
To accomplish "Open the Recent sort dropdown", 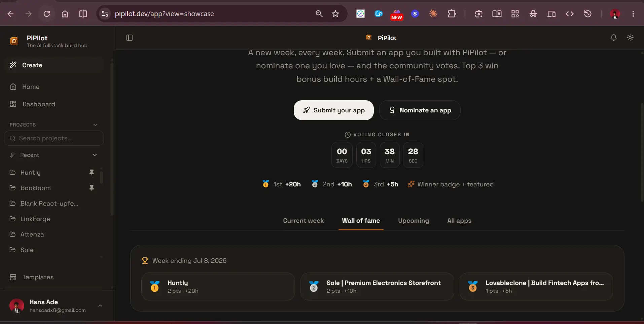I will 54,155.
